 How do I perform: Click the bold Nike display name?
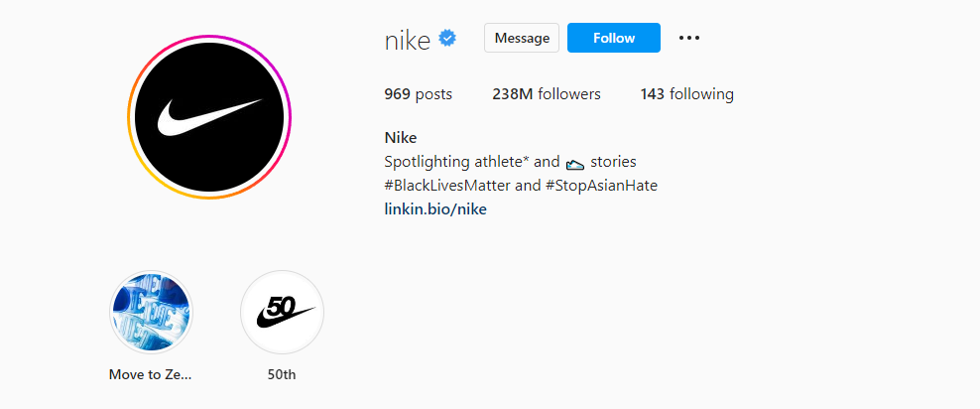[400, 138]
